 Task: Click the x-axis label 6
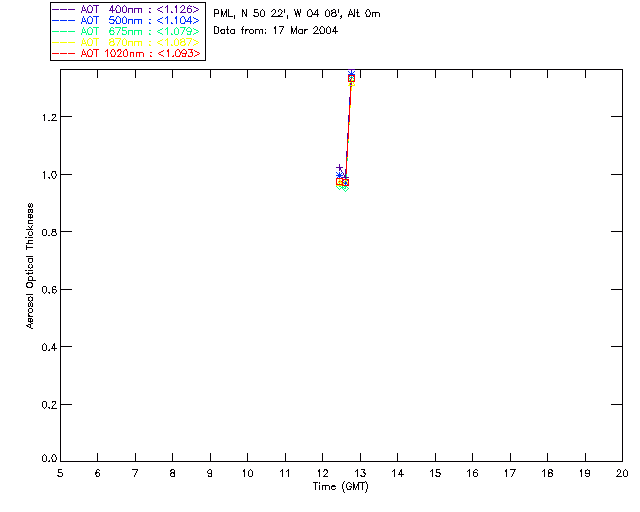[x=98, y=474]
